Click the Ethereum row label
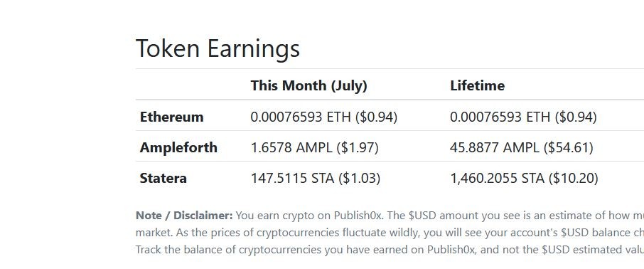The width and height of the screenshot is (644, 269). 172,117
